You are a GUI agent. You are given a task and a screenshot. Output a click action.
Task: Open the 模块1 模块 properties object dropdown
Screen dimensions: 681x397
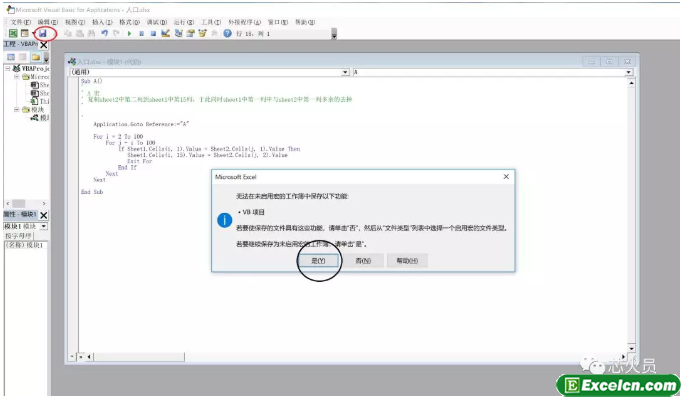click(44, 226)
